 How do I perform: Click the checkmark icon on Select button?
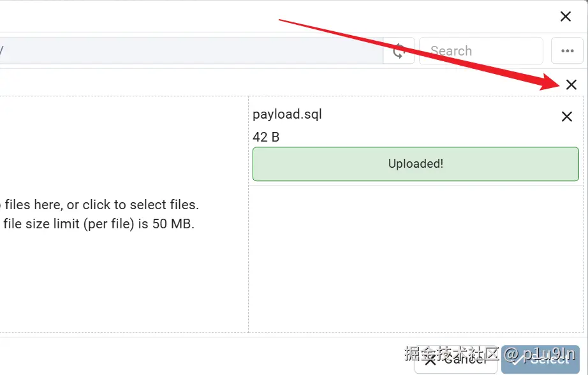tap(517, 360)
